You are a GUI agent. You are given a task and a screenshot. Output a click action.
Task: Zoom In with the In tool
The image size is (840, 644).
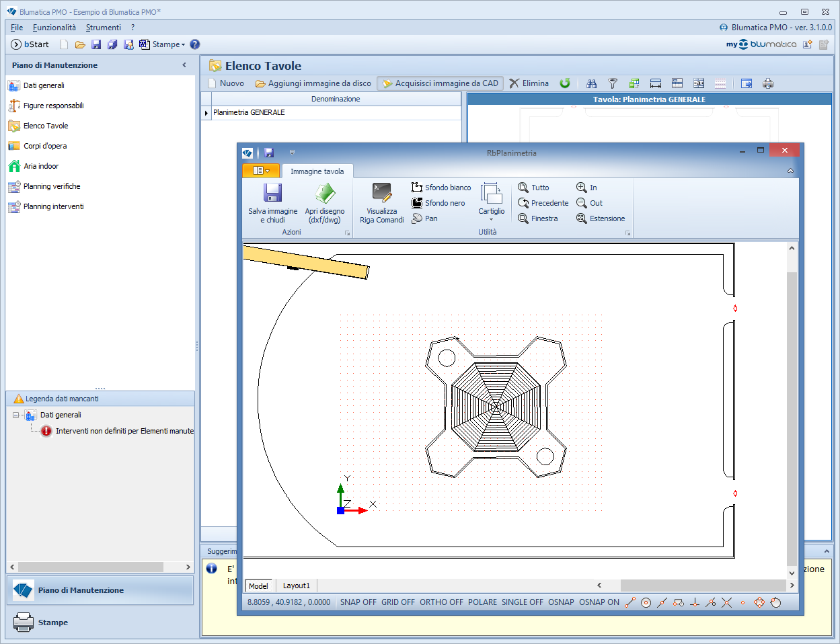pos(586,188)
